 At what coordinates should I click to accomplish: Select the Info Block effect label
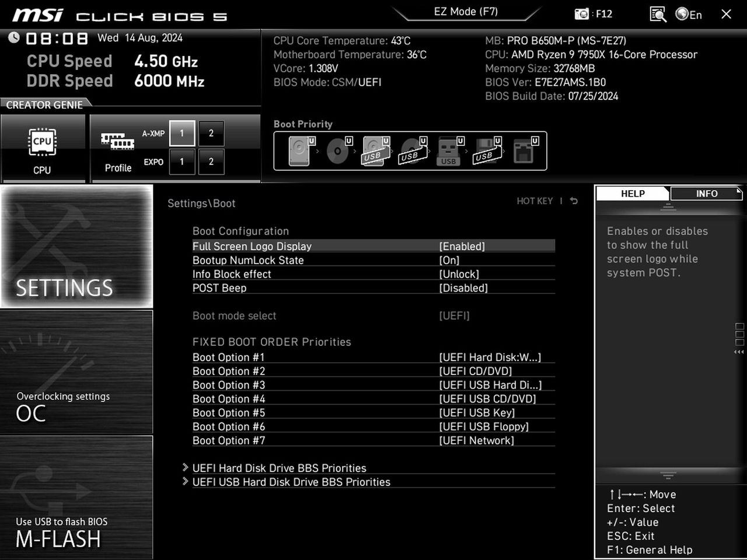point(232,274)
